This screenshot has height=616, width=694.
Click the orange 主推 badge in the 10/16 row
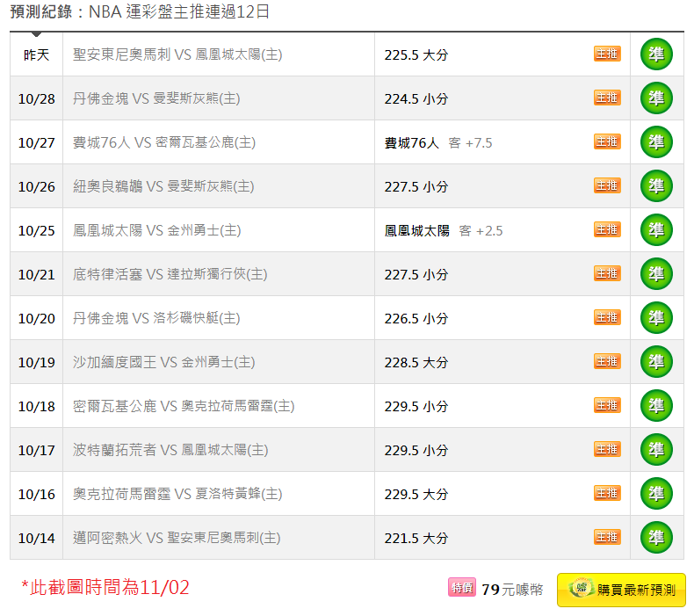tap(607, 493)
